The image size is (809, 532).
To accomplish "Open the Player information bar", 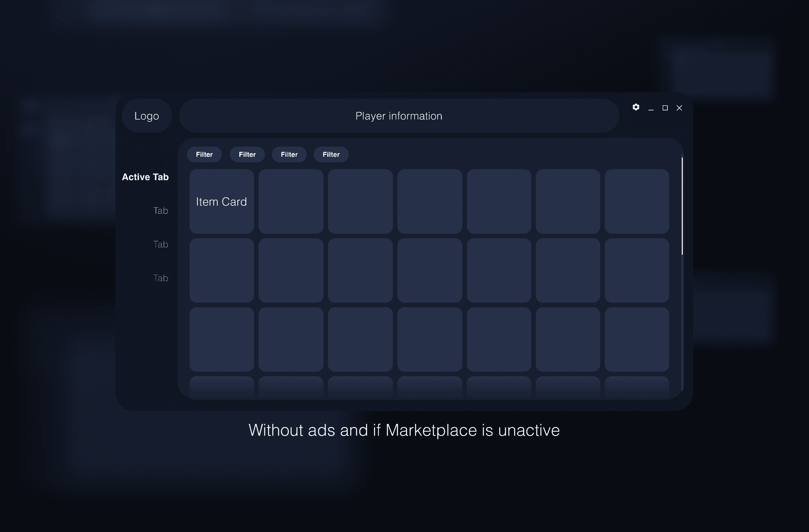I will (x=399, y=116).
